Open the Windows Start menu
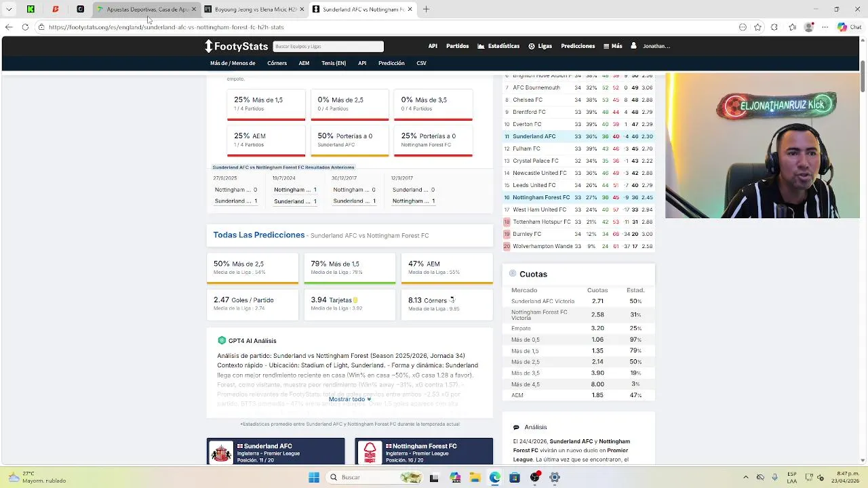Viewport: 868px width, 488px height. coord(314,477)
